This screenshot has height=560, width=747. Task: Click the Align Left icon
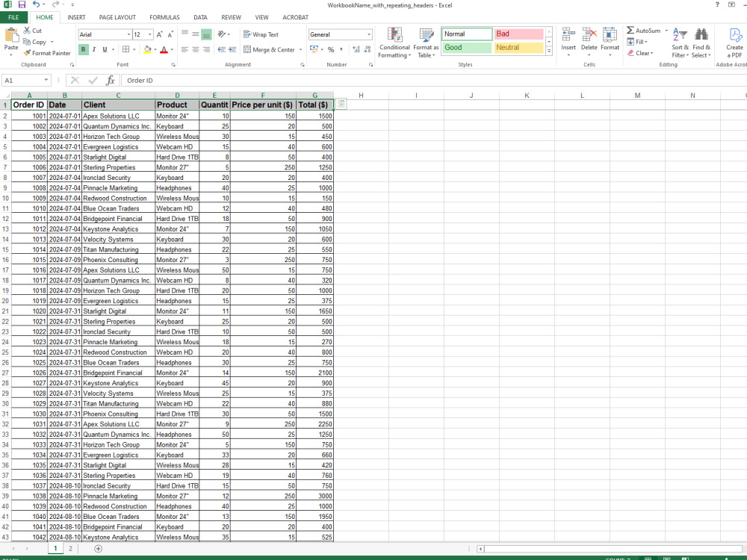pos(185,49)
